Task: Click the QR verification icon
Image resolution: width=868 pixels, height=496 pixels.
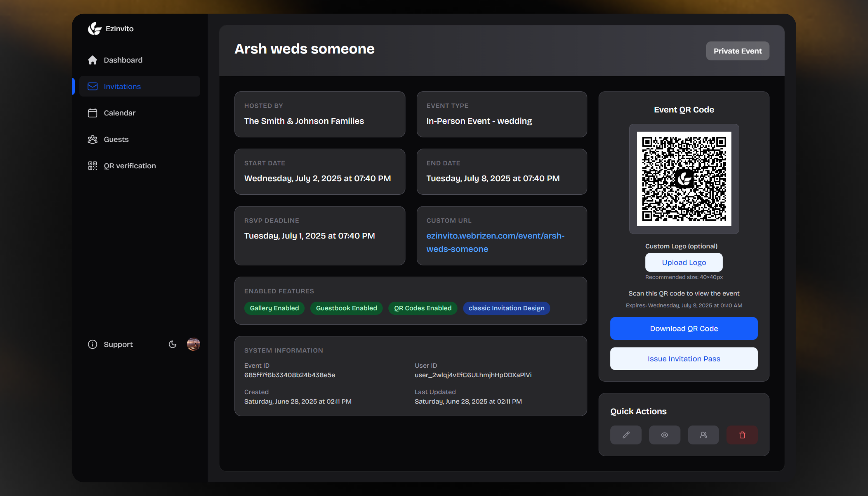Action: pyautogui.click(x=92, y=166)
